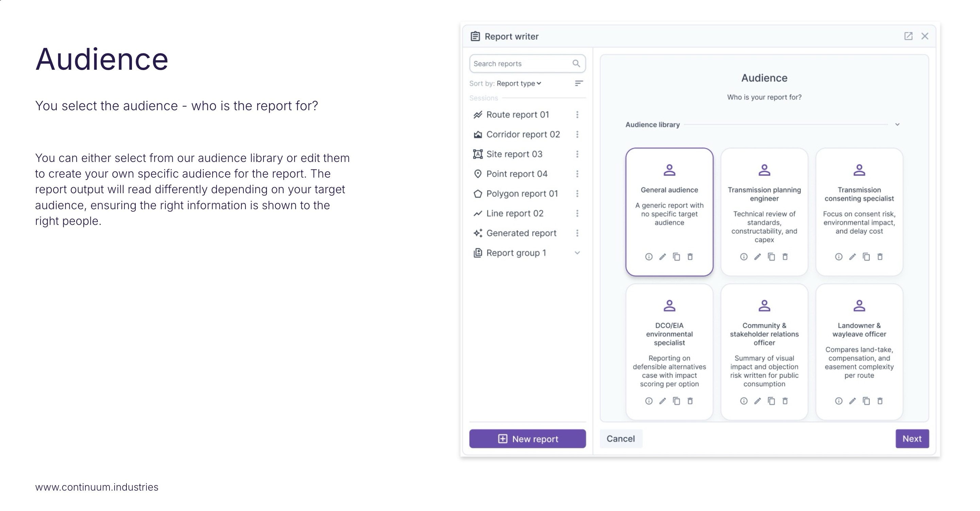Open Report writer in new window
The height and width of the screenshot is (511, 980).
tap(908, 36)
